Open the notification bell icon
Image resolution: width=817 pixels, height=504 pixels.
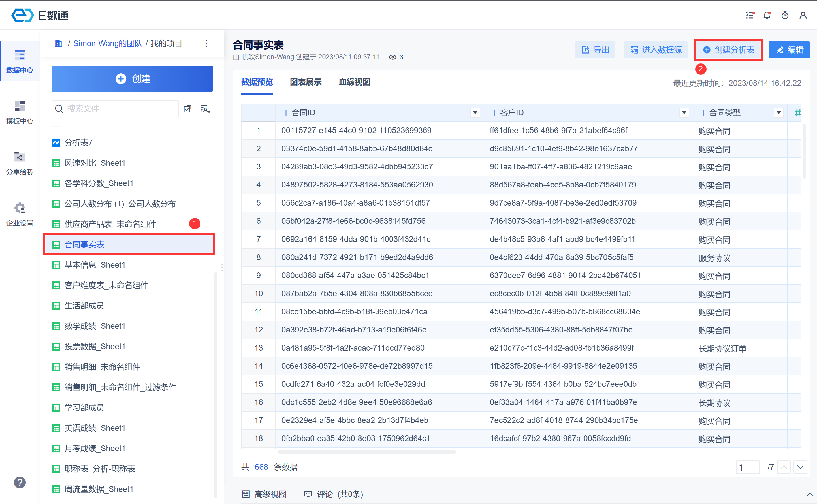coord(767,15)
